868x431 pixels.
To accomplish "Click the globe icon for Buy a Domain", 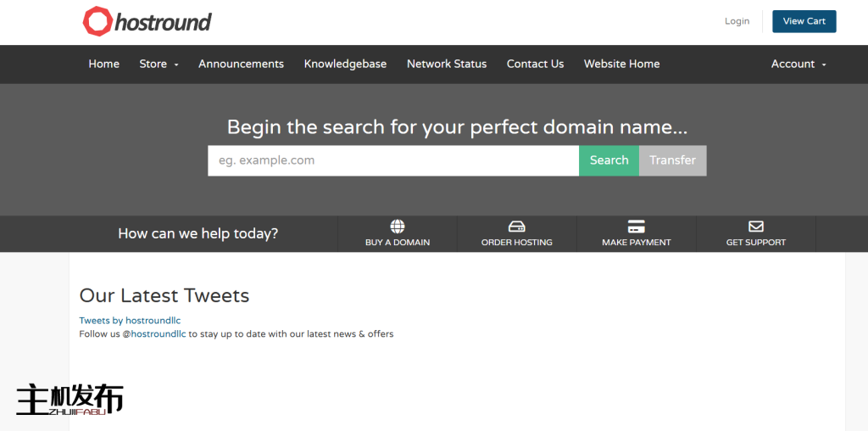I will pyautogui.click(x=398, y=227).
